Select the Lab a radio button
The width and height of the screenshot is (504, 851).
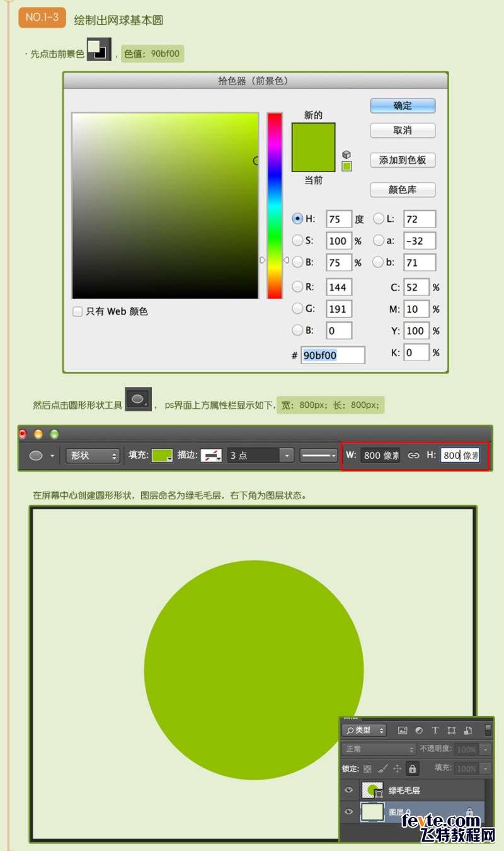coord(379,240)
